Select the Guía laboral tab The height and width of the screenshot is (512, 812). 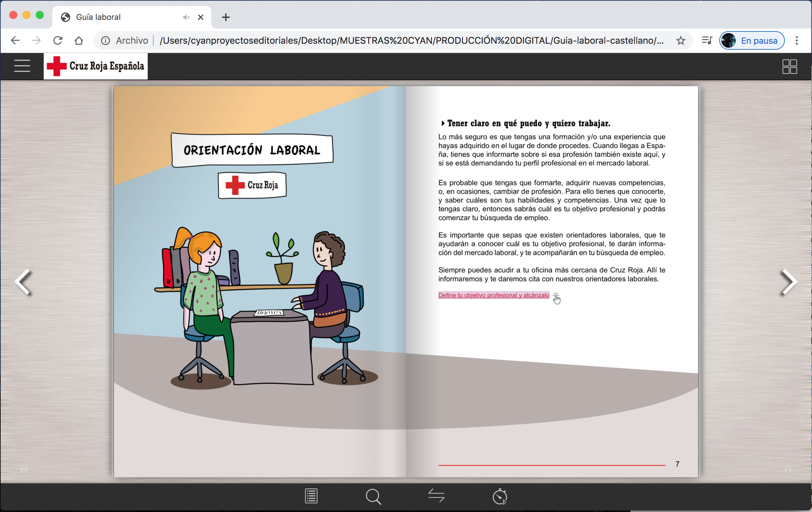tap(132, 17)
